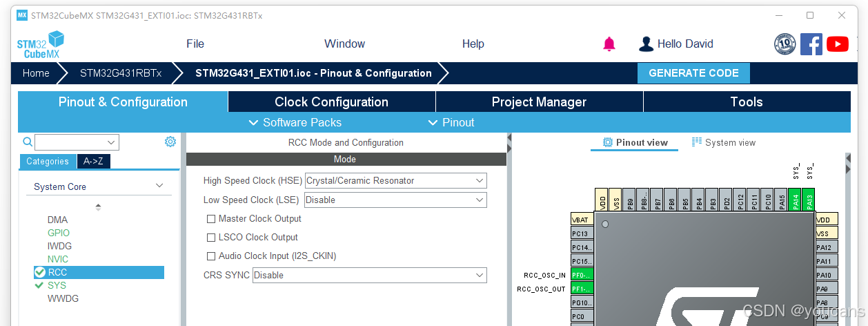Select pin PA15 on top row
Viewport: 868px width, 326px height.
(x=781, y=200)
